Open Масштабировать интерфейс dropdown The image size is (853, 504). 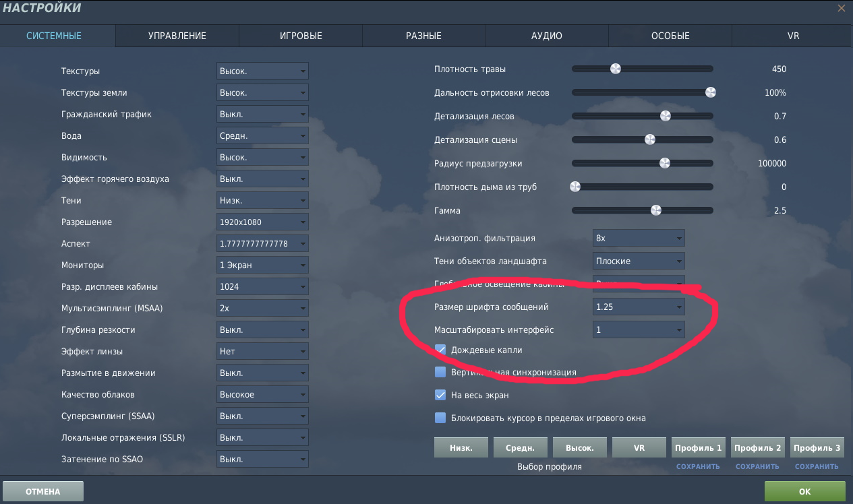point(639,330)
